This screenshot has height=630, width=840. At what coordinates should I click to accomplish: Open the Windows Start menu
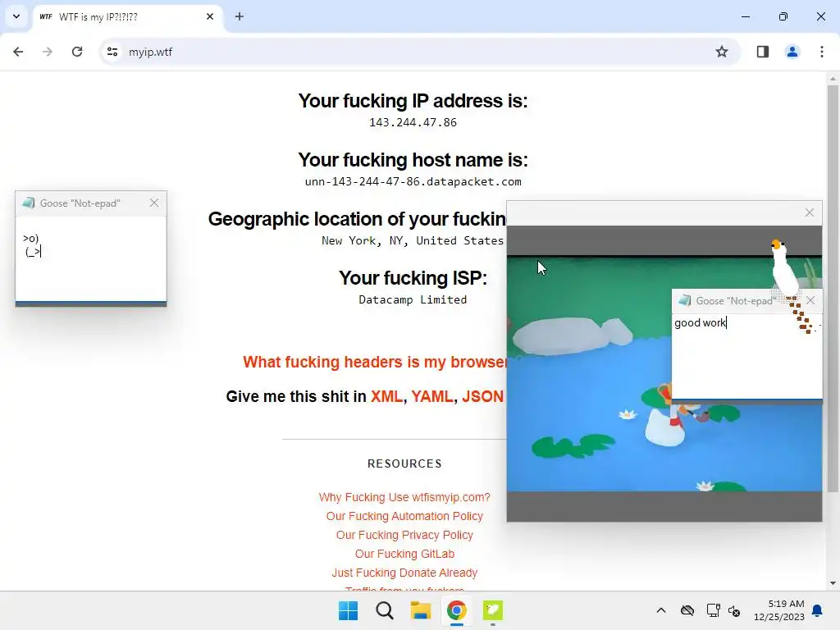click(x=348, y=610)
